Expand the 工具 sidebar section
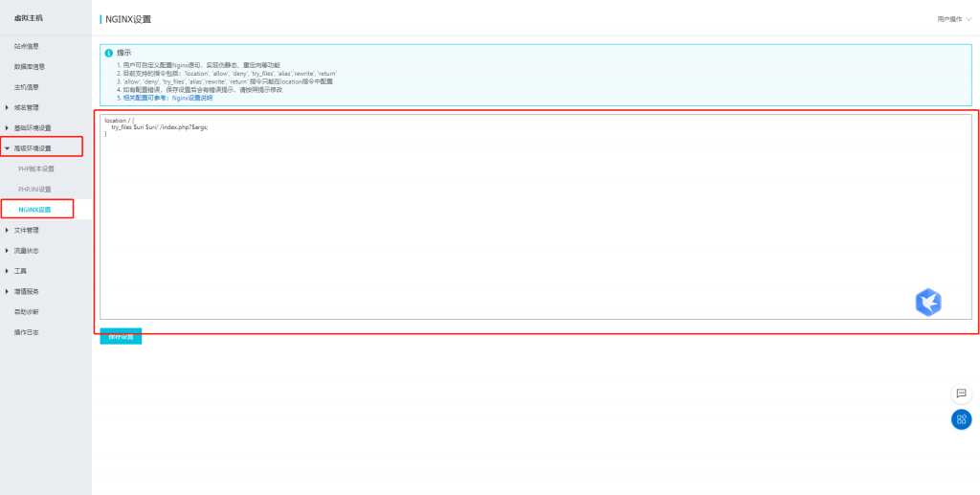Viewport: 980px width, 495px height. 20,271
